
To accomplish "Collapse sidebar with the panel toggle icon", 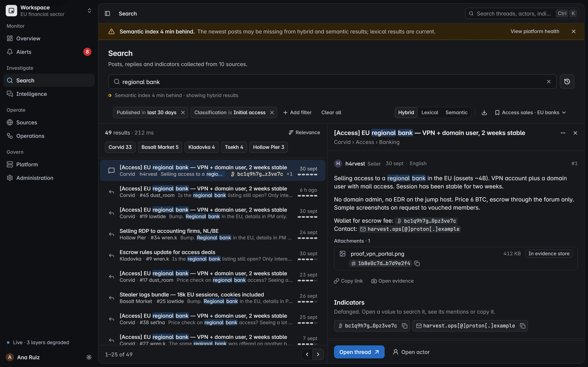I will pyautogui.click(x=107, y=14).
